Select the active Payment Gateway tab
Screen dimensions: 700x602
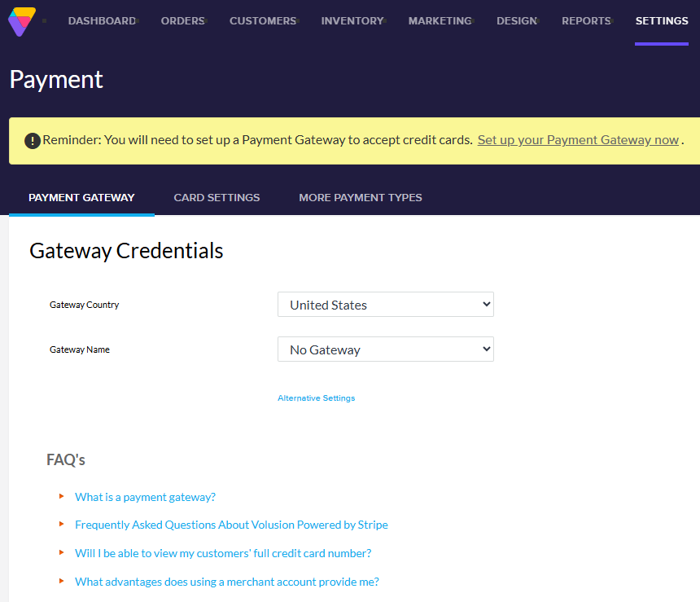point(81,197)
